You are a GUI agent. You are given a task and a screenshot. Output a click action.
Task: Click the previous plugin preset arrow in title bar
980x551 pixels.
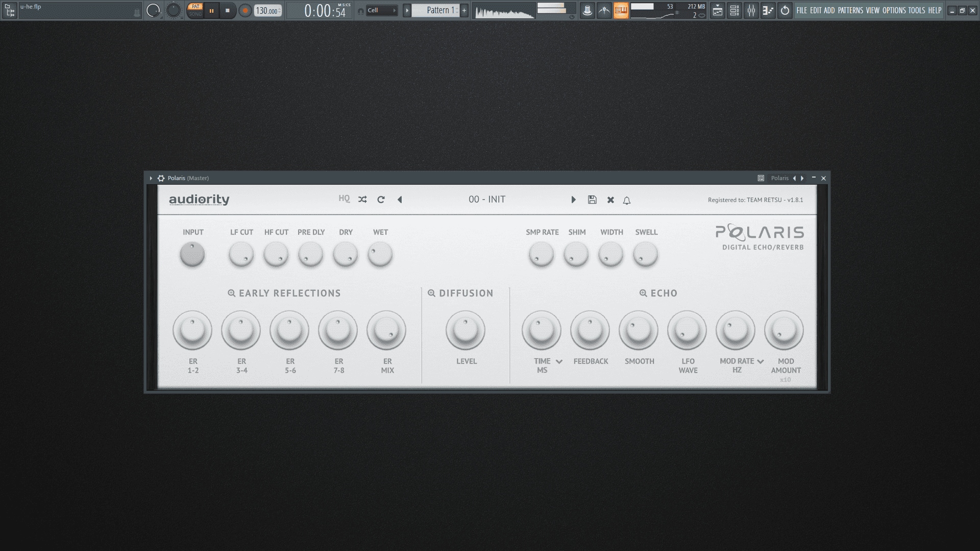click(794, 178)
